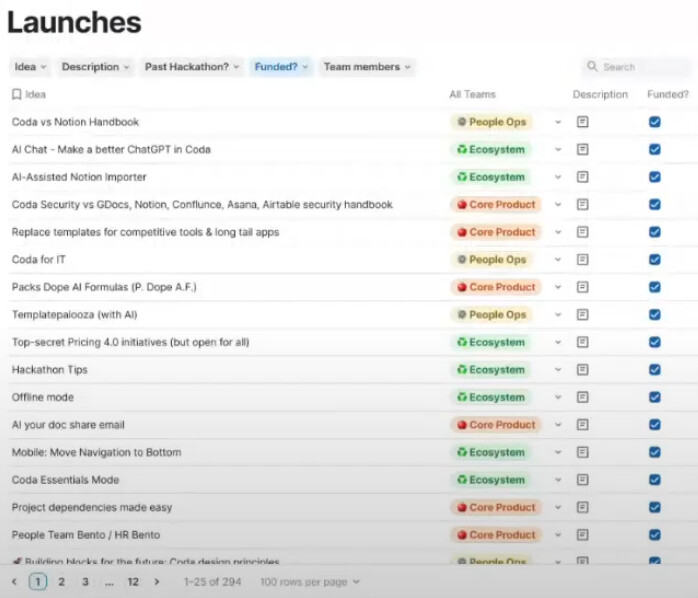Jump to page 12 of results
698x598 pixels.
click(132, 581)
